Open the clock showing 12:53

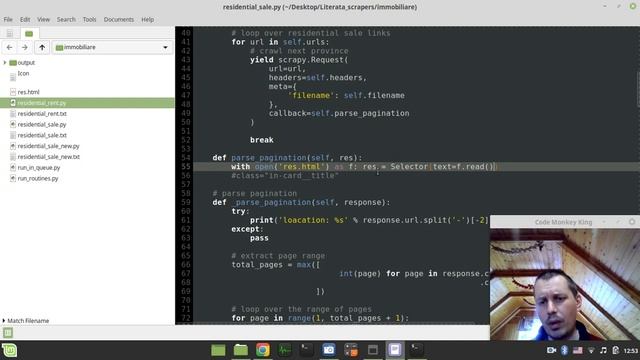631,351
